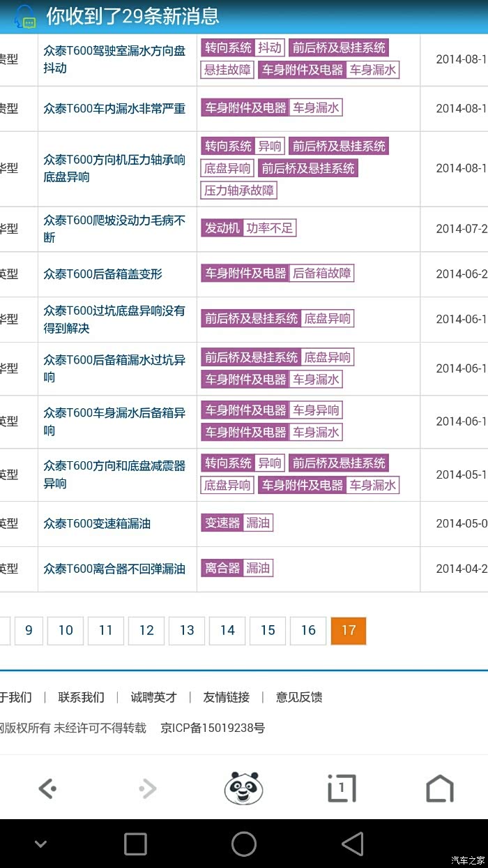Click 车身异响 tag

316,410
